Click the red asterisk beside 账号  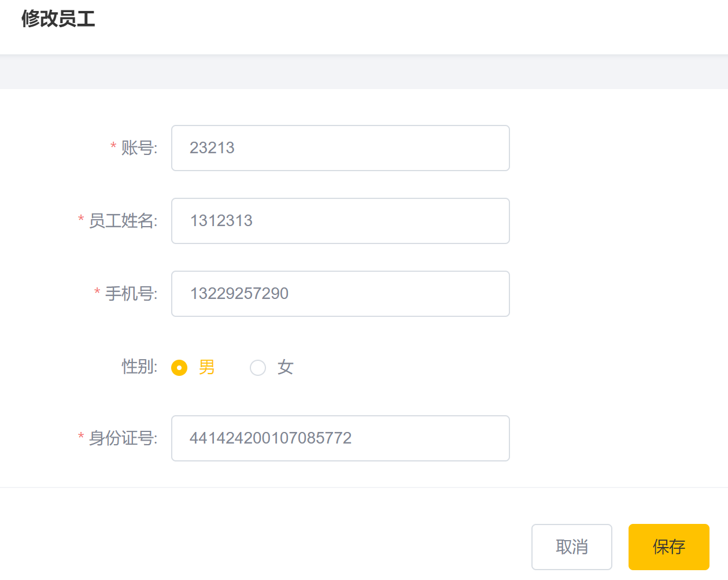(x=113, y=146)
